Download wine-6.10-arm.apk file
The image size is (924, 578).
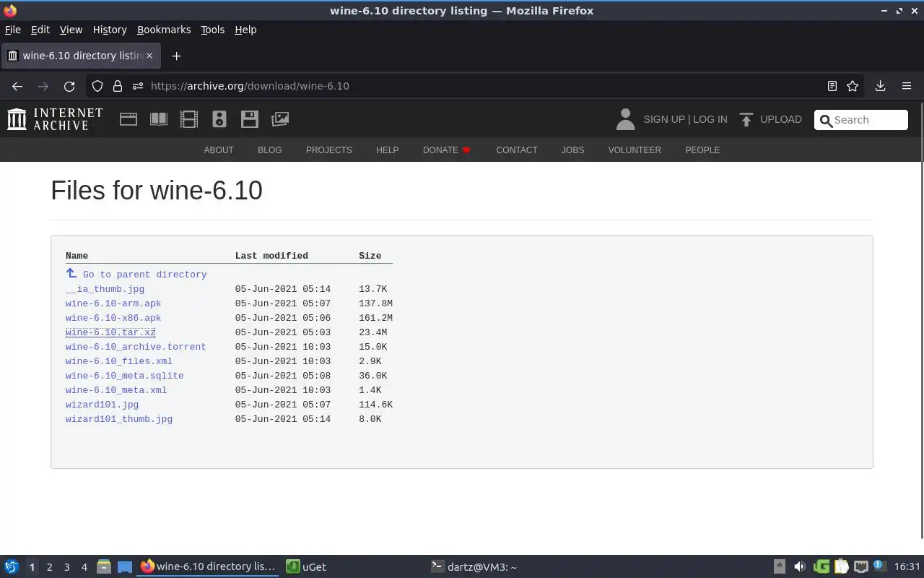coord(113,303)
